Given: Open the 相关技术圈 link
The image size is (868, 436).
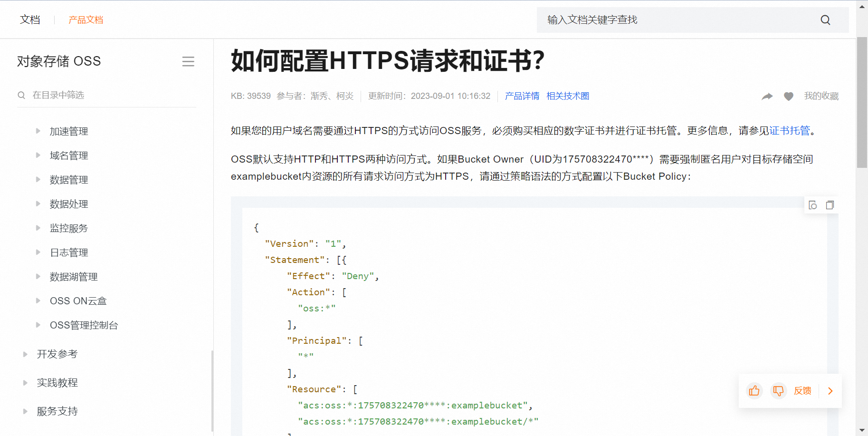Looking at the screenshot, I should point(568,96).
